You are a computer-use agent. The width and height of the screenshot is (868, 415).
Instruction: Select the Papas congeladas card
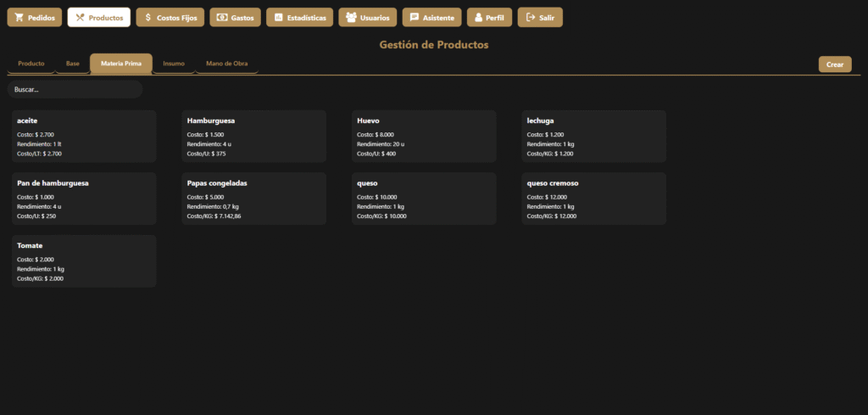coord(254,199)
